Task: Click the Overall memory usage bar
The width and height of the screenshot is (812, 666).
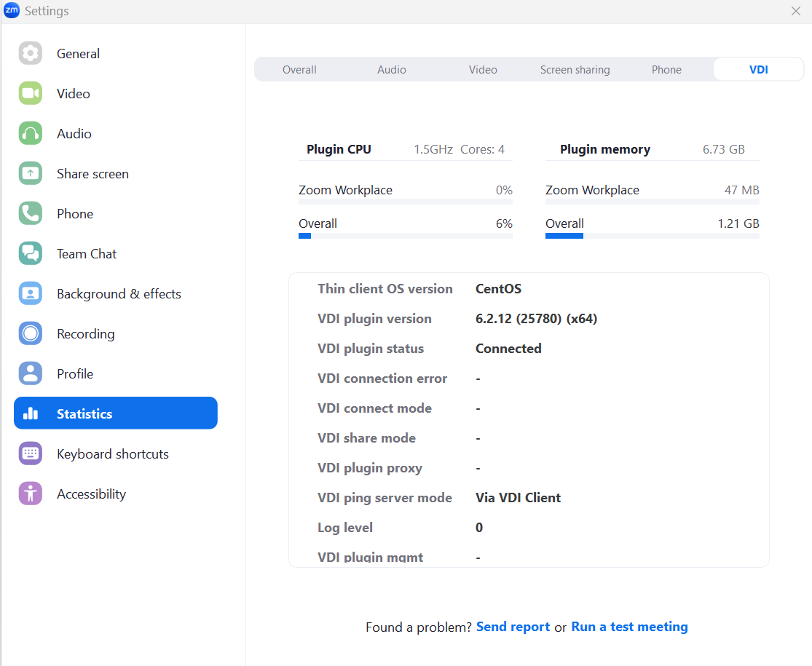Action: pyautogui.click(x=652, y=236)
